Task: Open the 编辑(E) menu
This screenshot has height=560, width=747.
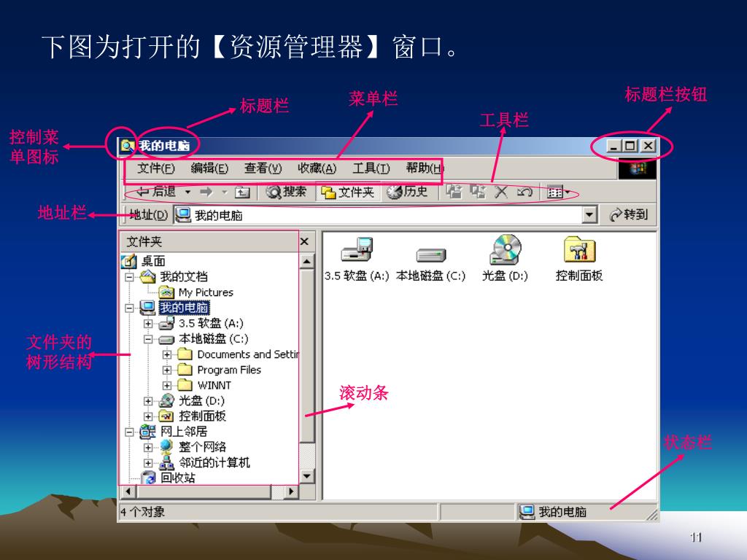Action: (209, 168)
